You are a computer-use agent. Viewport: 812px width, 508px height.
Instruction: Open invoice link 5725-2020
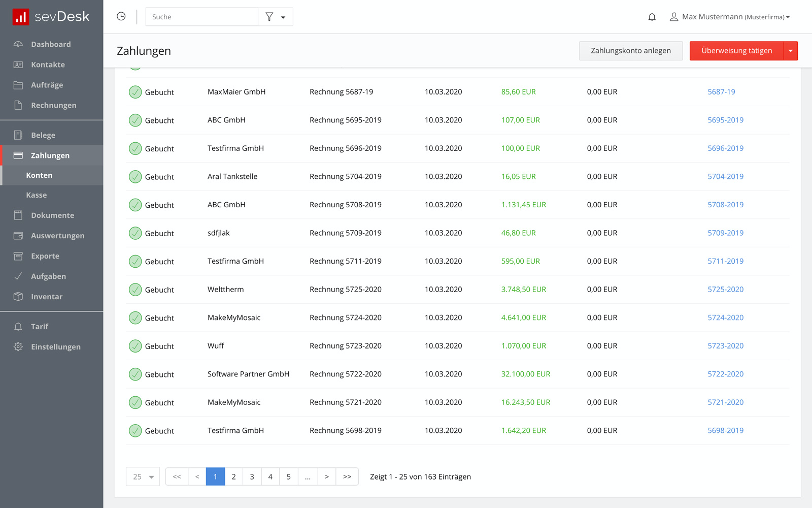726,289
